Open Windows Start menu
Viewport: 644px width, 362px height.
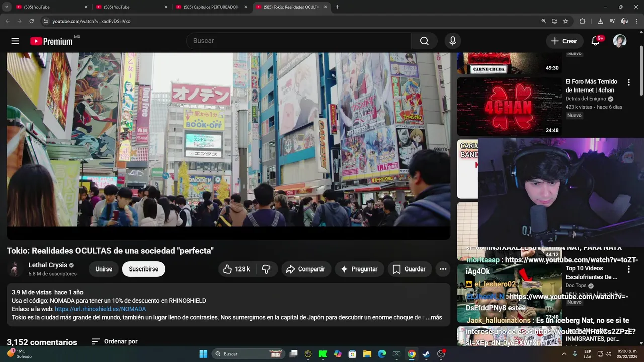pyautogui.click(x=203, y=354)
